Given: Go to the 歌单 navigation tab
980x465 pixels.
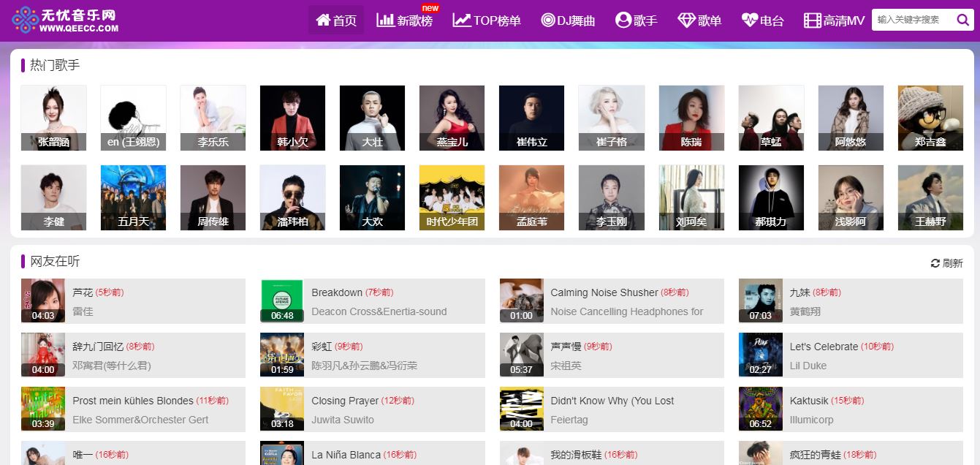Looking at the screenshot, I should 700,20.
